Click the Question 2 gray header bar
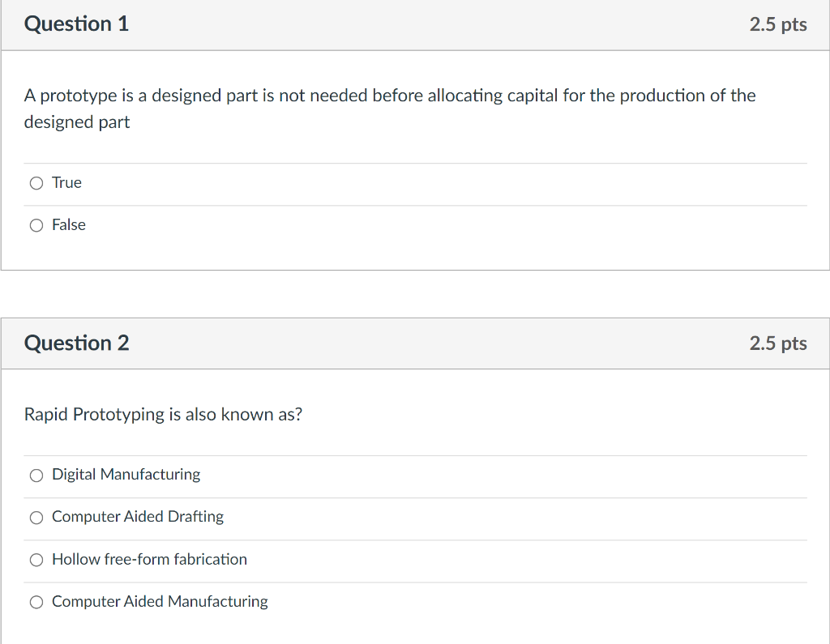This screenshot has height=644, width=830. click(415, 344)
